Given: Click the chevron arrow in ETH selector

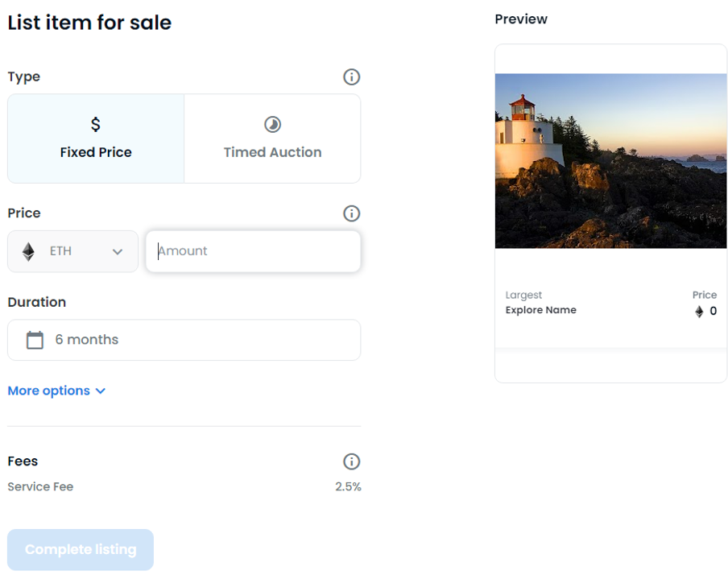Looking at the screenshot, I should [x=118, y=252].
